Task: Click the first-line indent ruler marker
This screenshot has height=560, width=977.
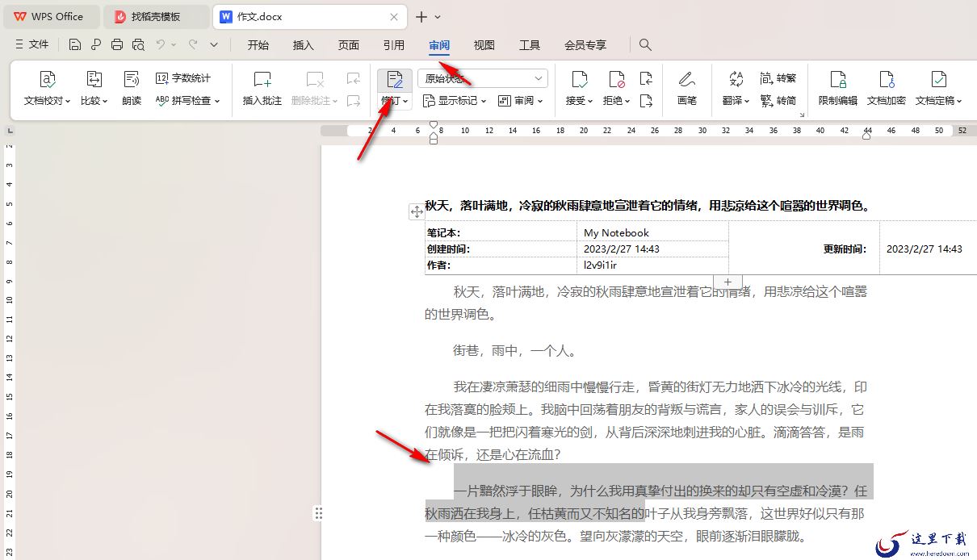Action: 434,125
